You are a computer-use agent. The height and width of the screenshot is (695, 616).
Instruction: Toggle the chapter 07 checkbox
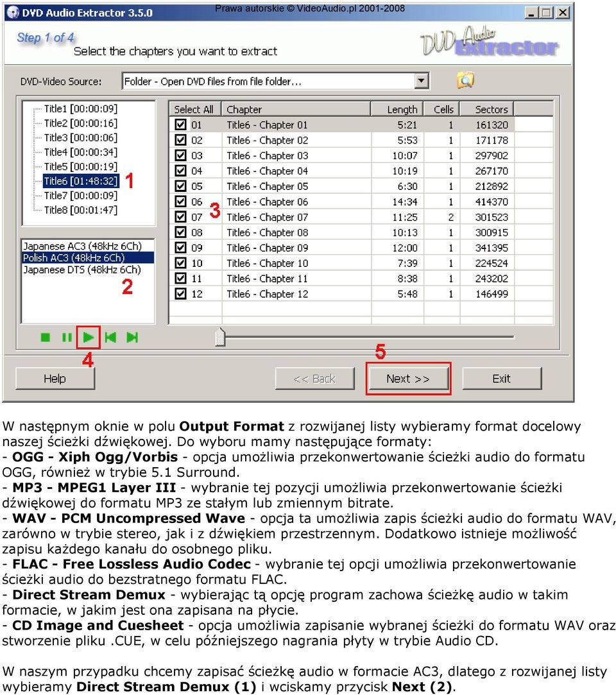pyautogui.click(x=180, y=217)
